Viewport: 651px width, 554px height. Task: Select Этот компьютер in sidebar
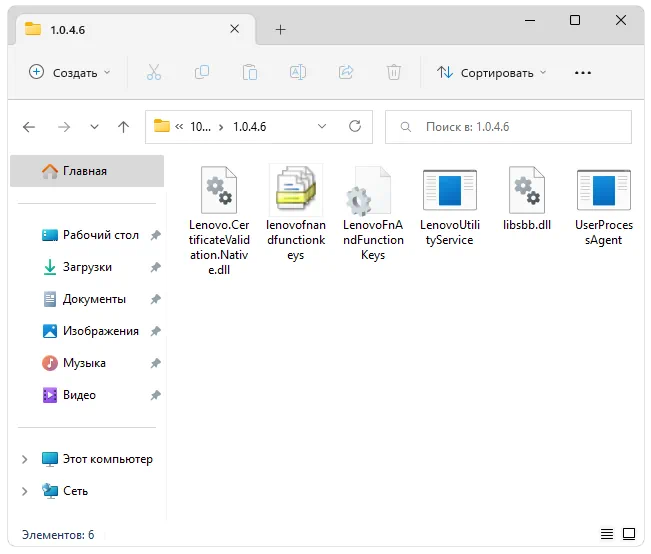[x=97, y=459]
